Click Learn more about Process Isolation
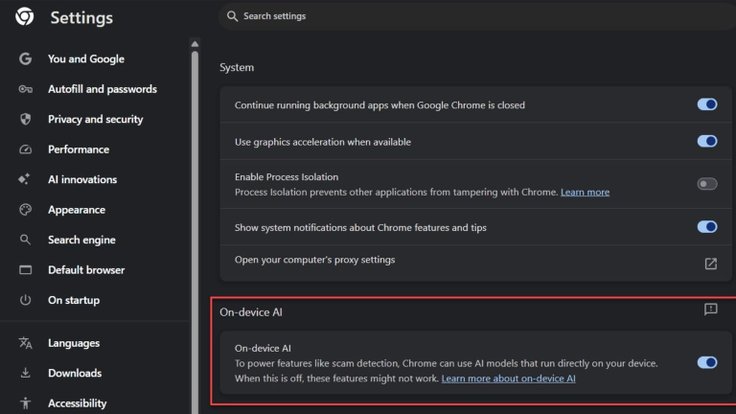Viewport: 736px width, 414px height. point(585,192)
